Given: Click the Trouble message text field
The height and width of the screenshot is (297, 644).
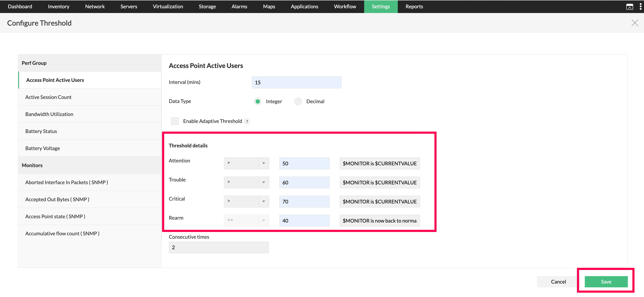Looking at the screenshot, I should [x=379, y=182].
